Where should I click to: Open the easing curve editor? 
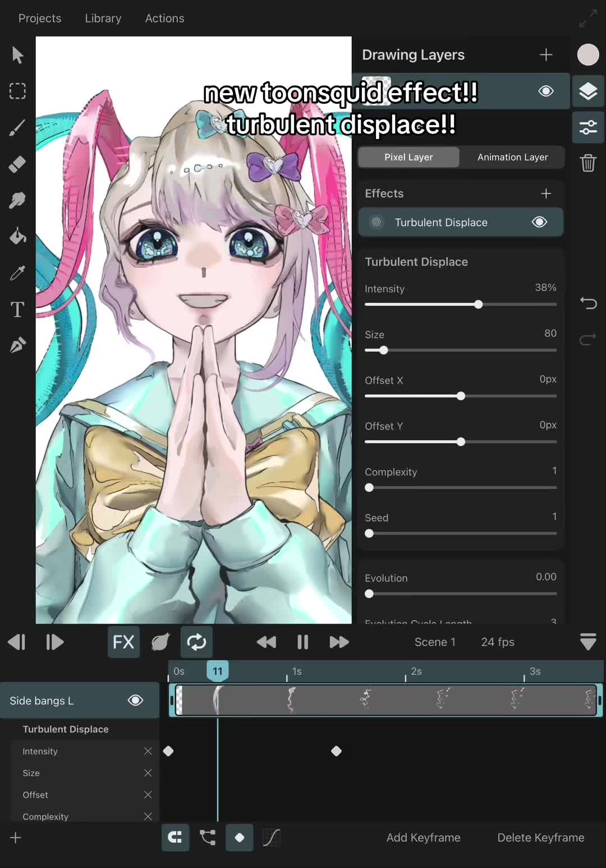coord(272,838)
